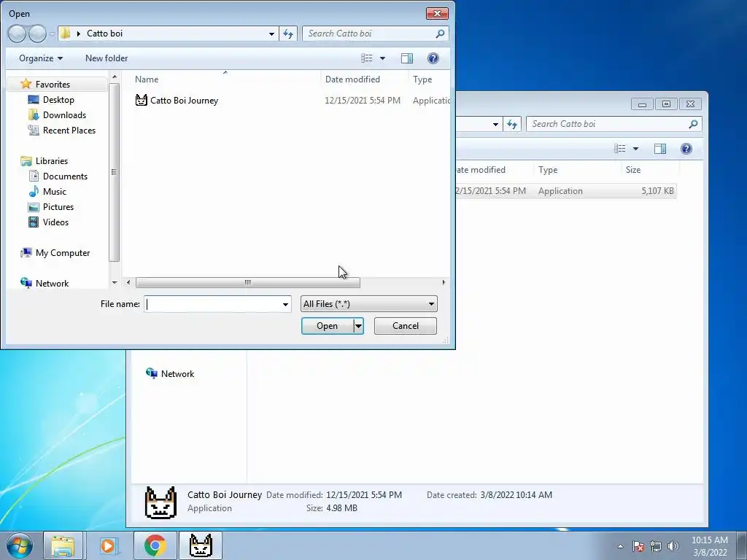Sort by Type column in Explorer window
The width and height of the screenshot is (747, 560).
(577, 169)
